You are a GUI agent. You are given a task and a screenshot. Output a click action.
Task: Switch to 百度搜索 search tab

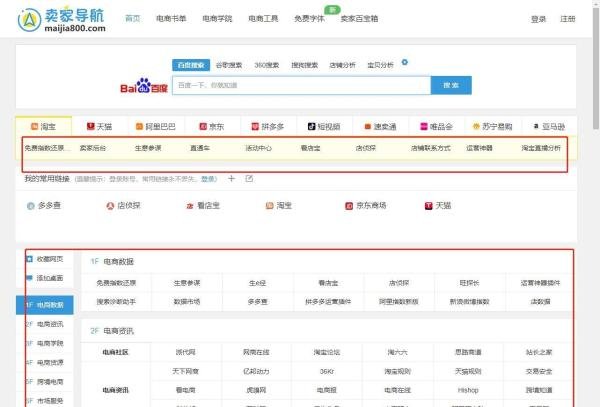(x=191, y=65)
